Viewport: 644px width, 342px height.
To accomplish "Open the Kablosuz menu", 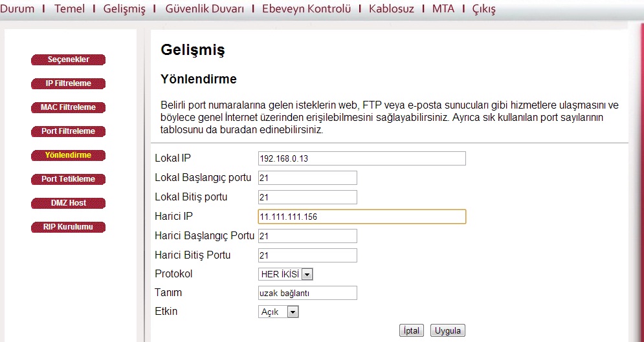I will [x=391, y=9].
